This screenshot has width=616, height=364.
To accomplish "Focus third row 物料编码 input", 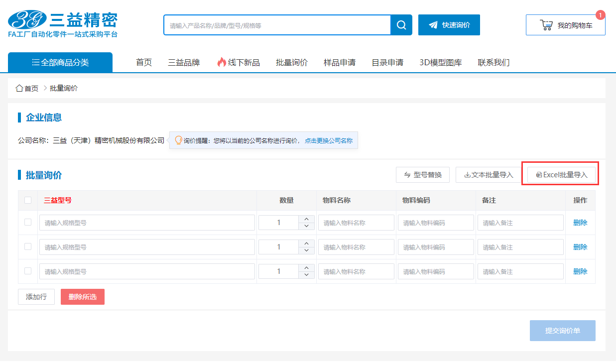I will (x=436, y=271).
